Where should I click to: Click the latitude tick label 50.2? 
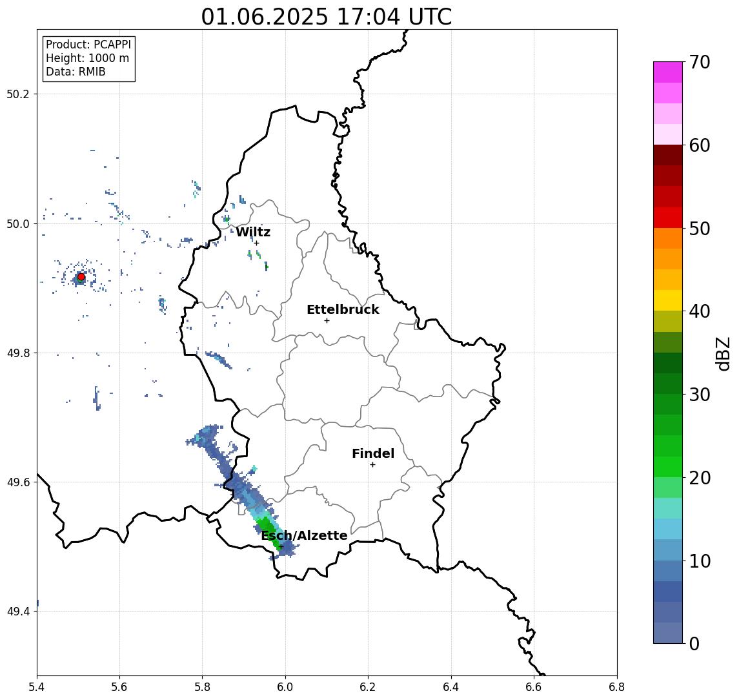coord(17,94)
